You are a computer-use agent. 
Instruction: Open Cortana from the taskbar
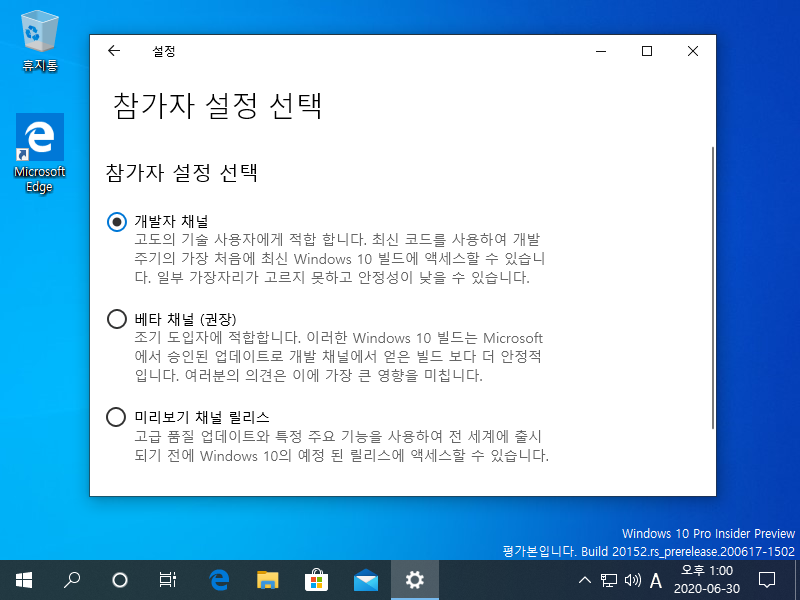[120, 578]
